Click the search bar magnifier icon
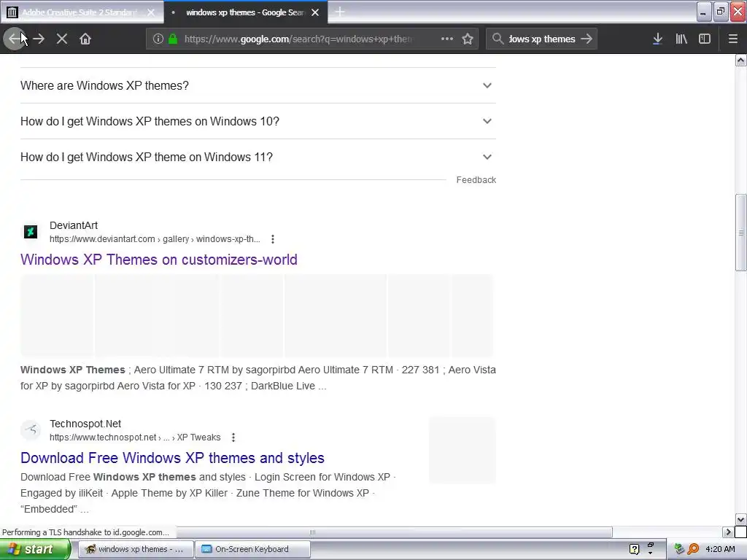 click(498, 39)
